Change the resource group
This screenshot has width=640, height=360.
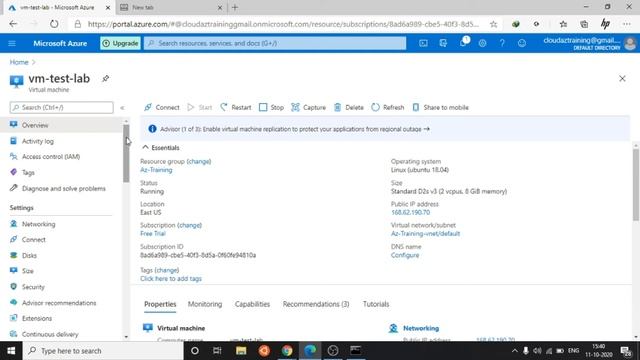tap(199, 162)
